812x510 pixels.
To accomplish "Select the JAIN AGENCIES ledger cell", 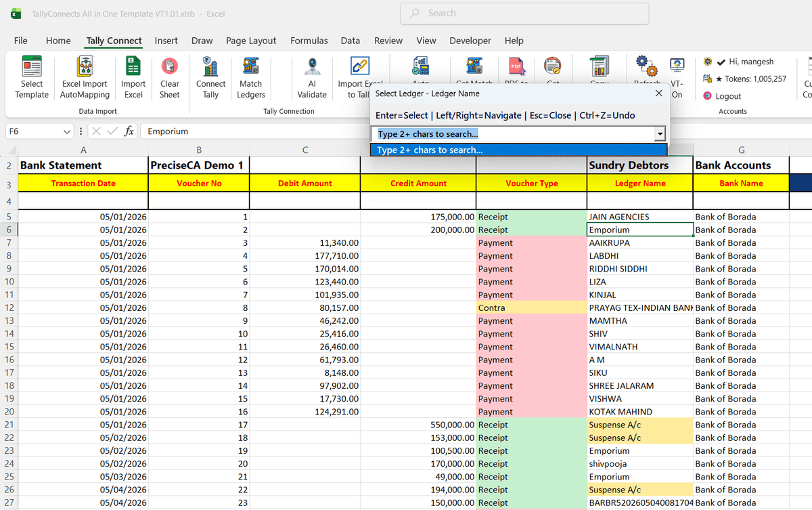I will coord(640,217).
